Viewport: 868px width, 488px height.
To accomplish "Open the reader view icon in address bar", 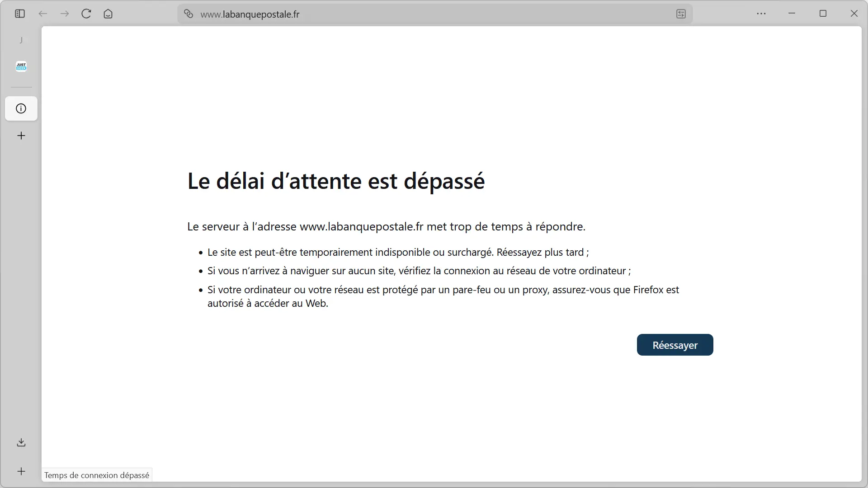I will point(681,14).
